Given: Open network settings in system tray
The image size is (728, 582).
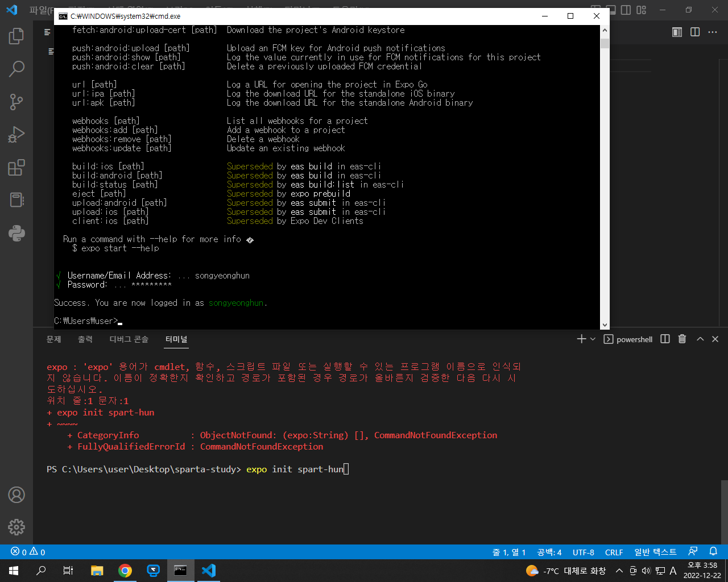Looking at the screenshot, I should point(660,571).
